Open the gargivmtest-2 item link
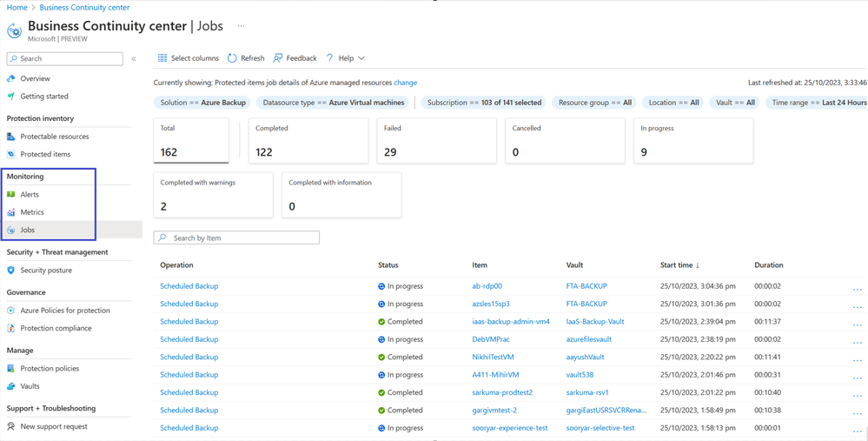 point(495,411)
